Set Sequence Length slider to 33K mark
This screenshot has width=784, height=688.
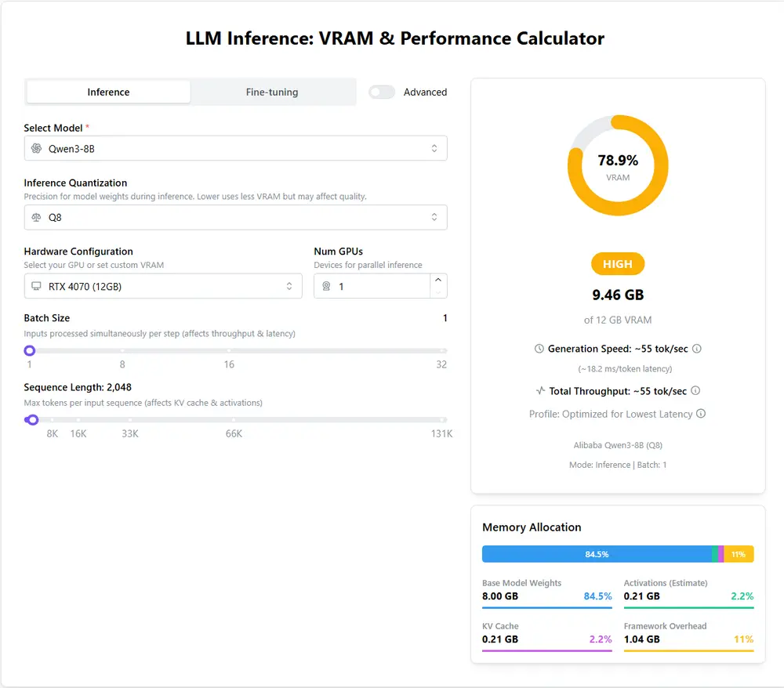pyautogui.click(x=130, y=420)
